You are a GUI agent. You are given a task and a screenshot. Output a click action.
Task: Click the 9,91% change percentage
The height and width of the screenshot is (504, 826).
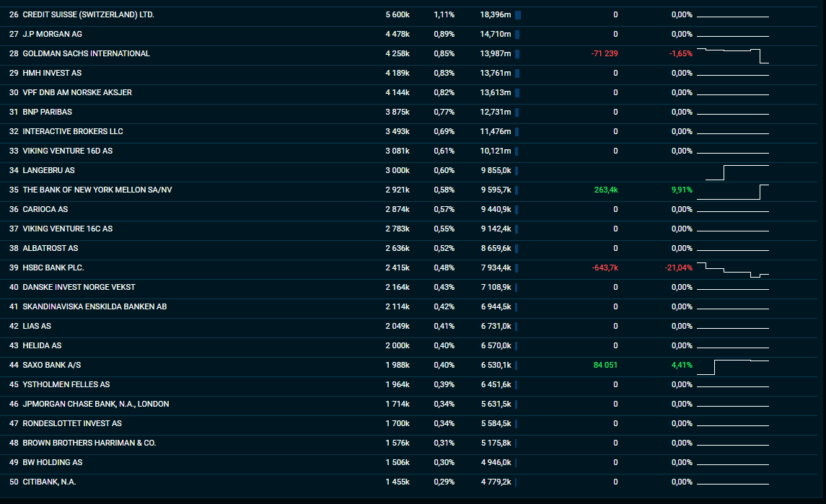[x=681, y=190]
